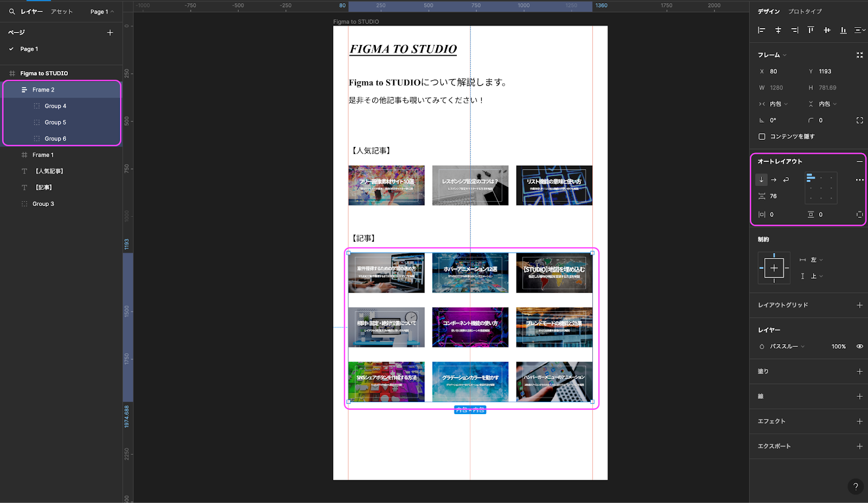Add a layout grid
This screenshot has height=503, width=868.
(860, 305)
